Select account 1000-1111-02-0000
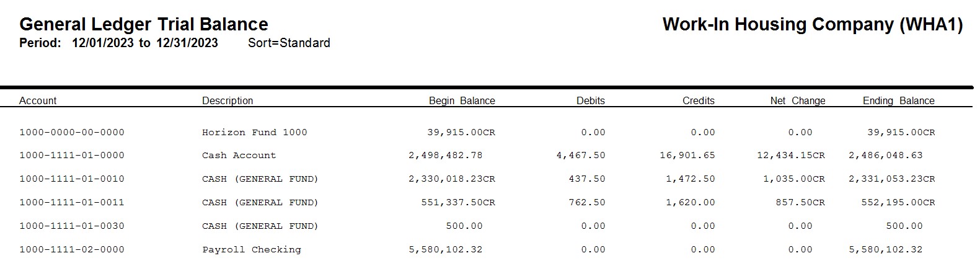 [72, 249]
